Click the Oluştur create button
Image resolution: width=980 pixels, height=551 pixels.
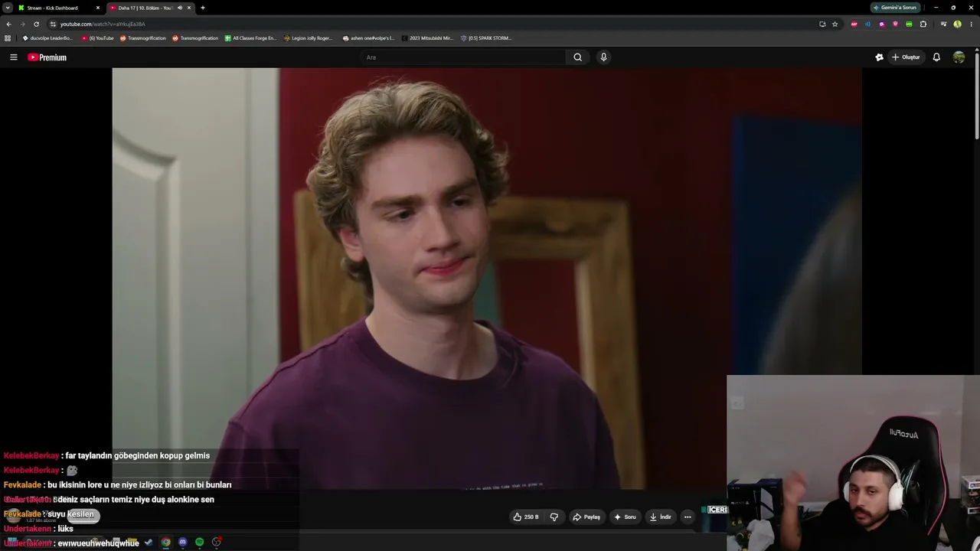point(906,57)
